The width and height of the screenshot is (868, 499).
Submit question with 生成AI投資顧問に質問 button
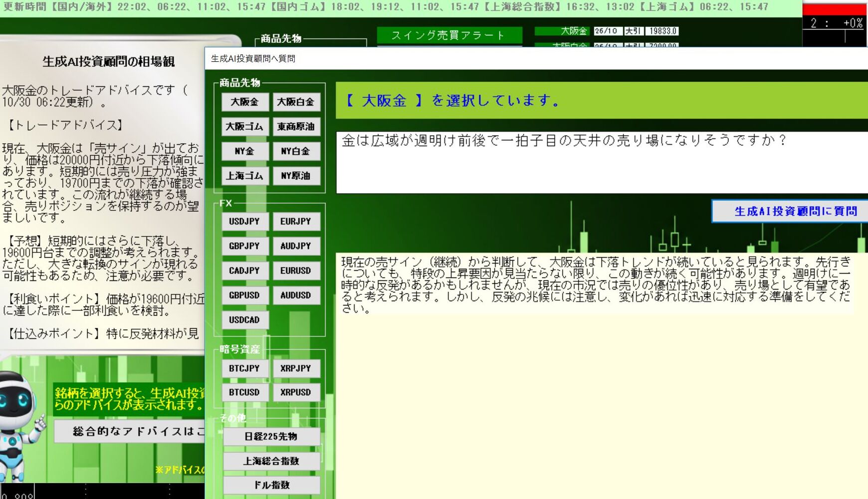(x=790, y=211)
